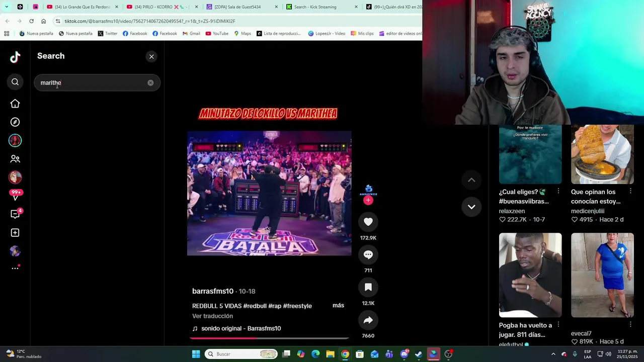Click browser home button
This screenshot has width=644, height=362.
pyautogui.click(x=43, y=21)
